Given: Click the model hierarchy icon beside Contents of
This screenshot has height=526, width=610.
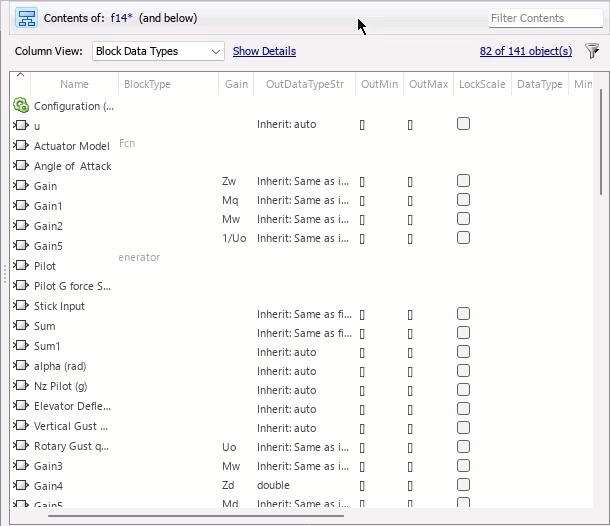Looking at the screenshot, I should pos(26,18).
